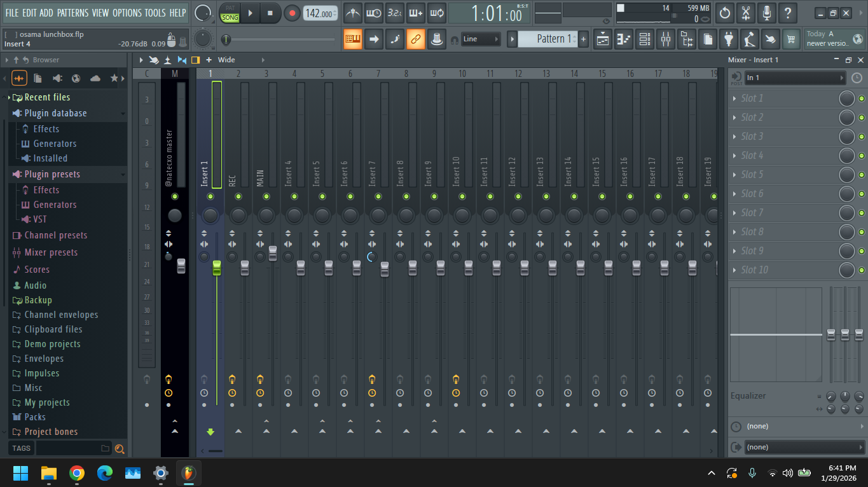Select the plugins speaker browser tab icon

tap(57, 78)
